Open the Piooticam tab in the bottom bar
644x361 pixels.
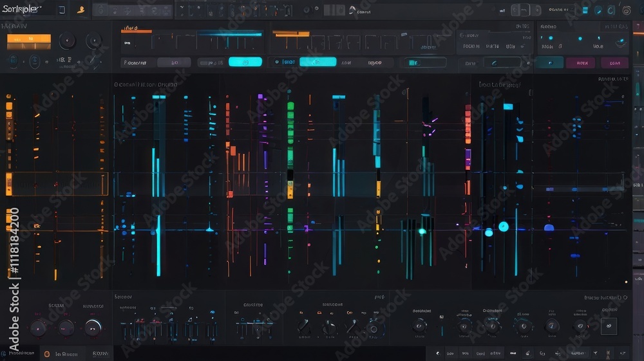[x=19, y=353]
